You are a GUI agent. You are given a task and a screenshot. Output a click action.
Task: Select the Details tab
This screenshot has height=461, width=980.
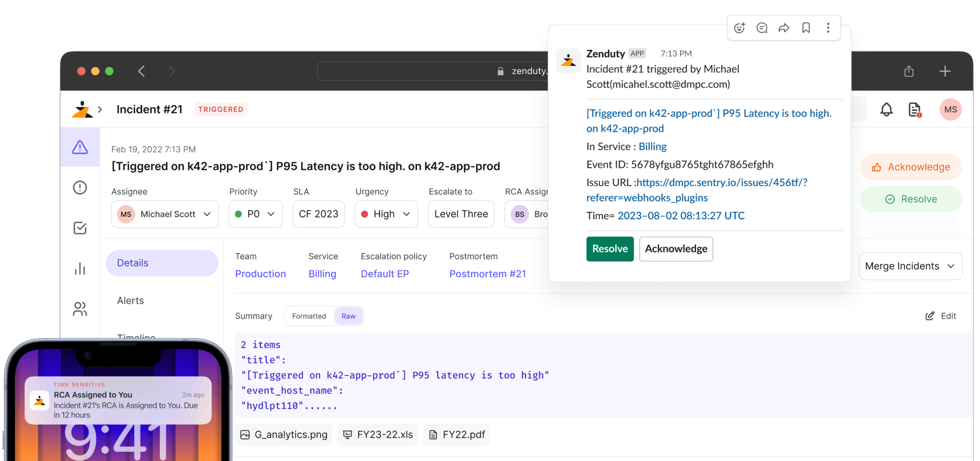tap(162, 263)
